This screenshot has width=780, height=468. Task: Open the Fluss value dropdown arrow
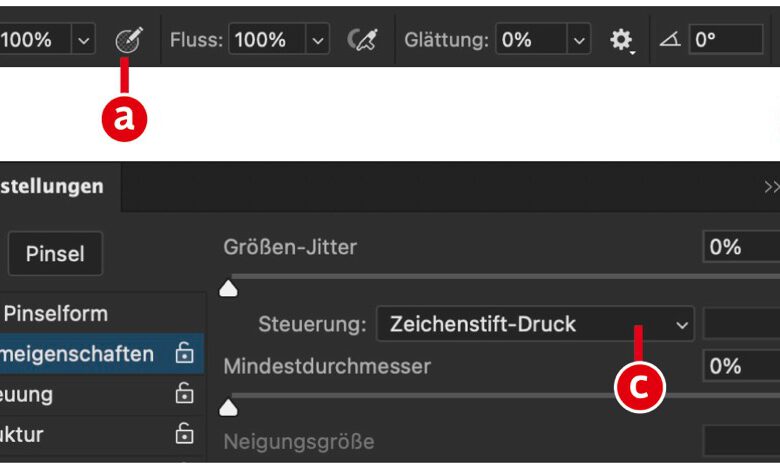[317, 40]
